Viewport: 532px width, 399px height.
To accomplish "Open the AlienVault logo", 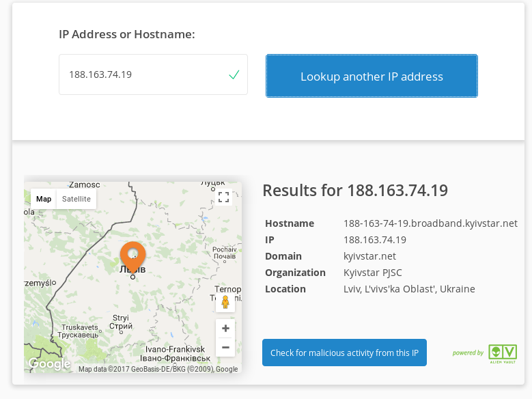I will pos(503,353).
